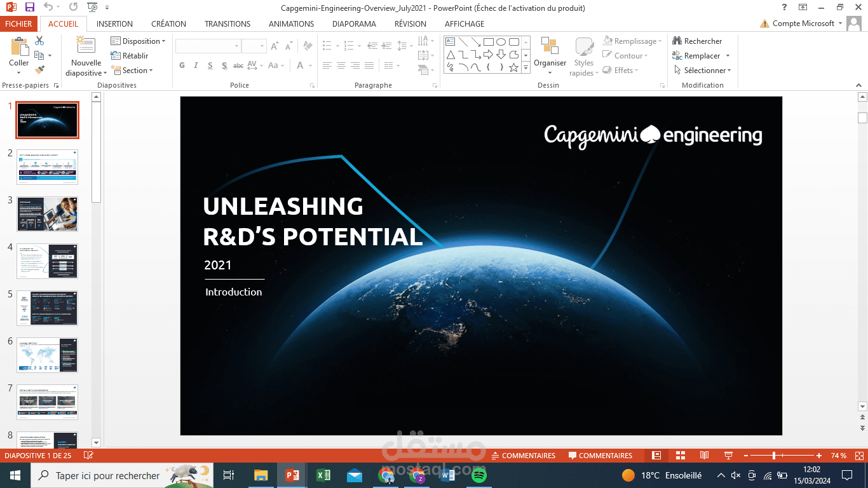Select the isosceles triangle shape

tap(450, 55)
